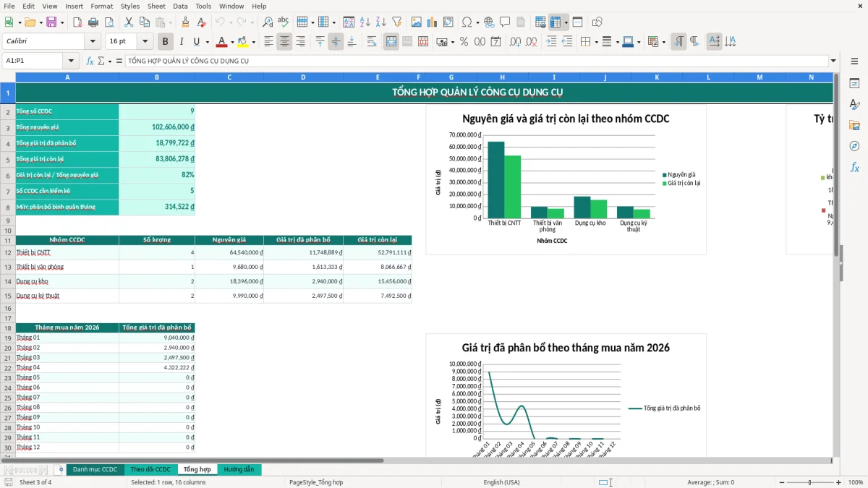Open the underline style dropdown arrow
Image resolution: width=868 pixels, height=488 pixels.
(x=207, y=42)
